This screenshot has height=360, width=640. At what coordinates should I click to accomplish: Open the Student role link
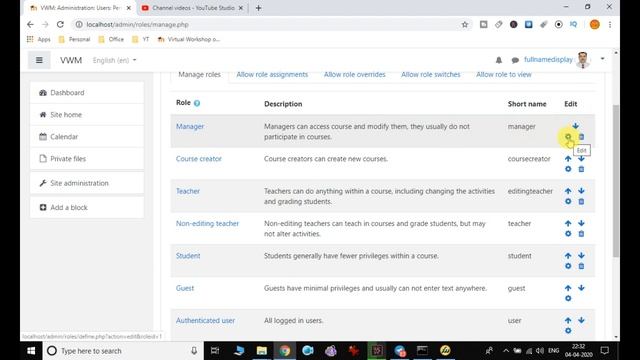click(x=188, y=256)
